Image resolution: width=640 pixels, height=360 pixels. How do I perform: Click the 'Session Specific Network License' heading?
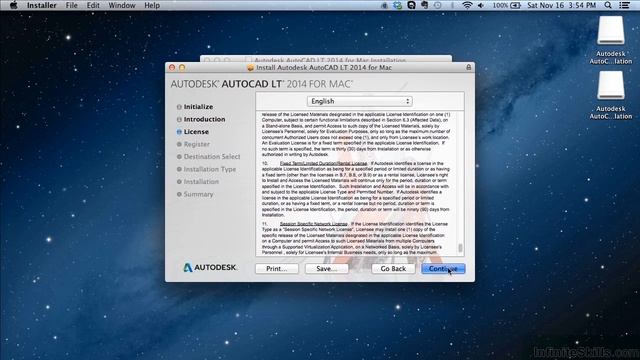tap(313, 224)
